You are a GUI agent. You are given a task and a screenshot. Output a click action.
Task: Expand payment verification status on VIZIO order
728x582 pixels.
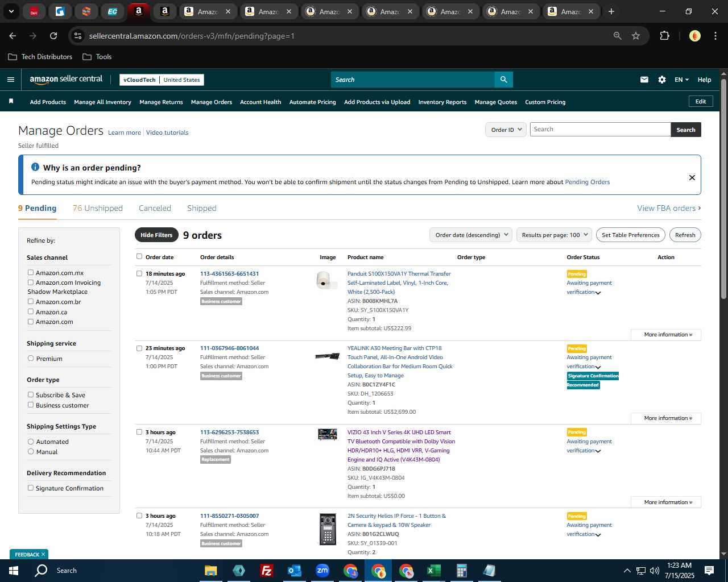pos(598,451)
